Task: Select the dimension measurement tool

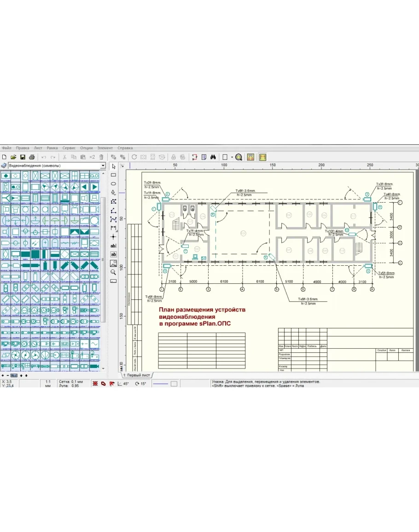Action: 113,228
